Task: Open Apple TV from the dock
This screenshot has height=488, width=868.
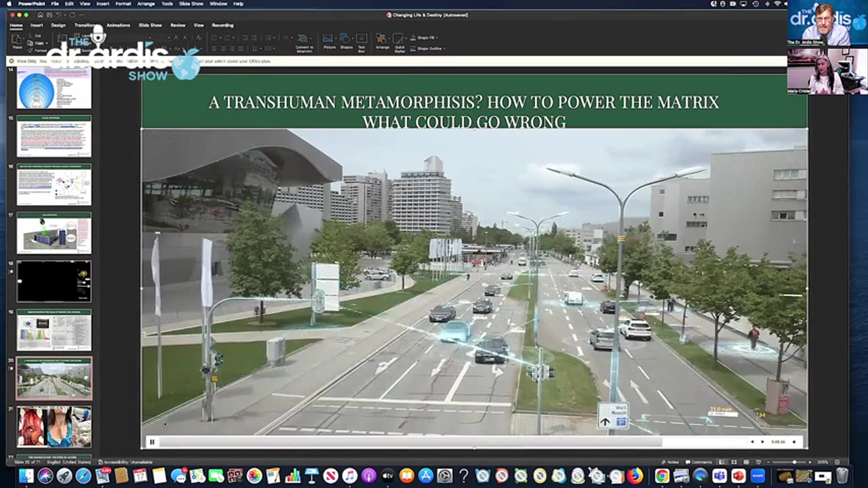Action: pos(388,476)
